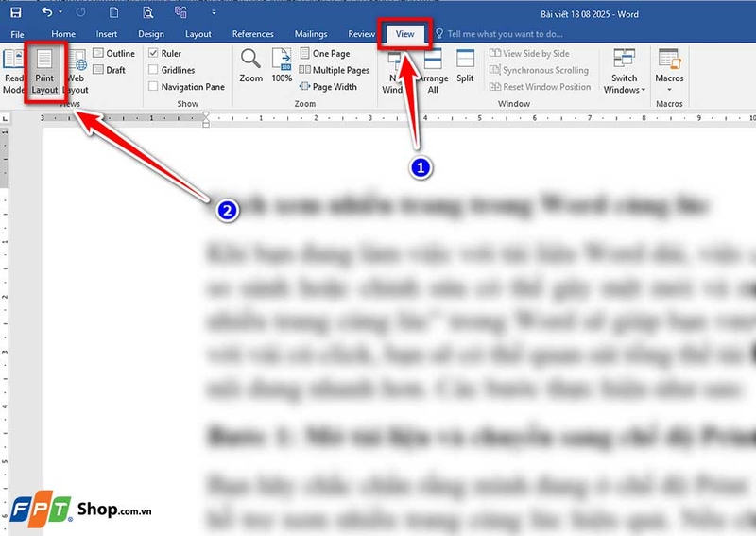Expand the Switch Windows dropdown
This screenshot has width=756, height=536.
click(x=624, y=71)
